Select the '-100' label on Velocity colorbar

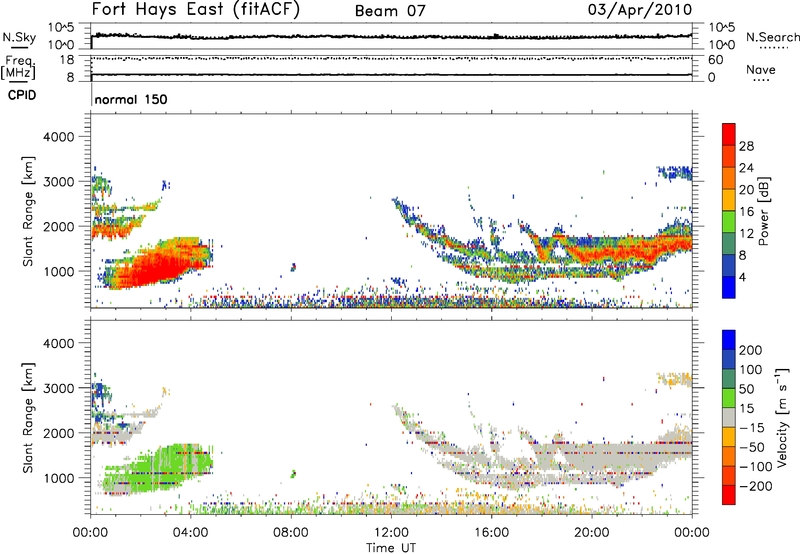tap(756, 466)
